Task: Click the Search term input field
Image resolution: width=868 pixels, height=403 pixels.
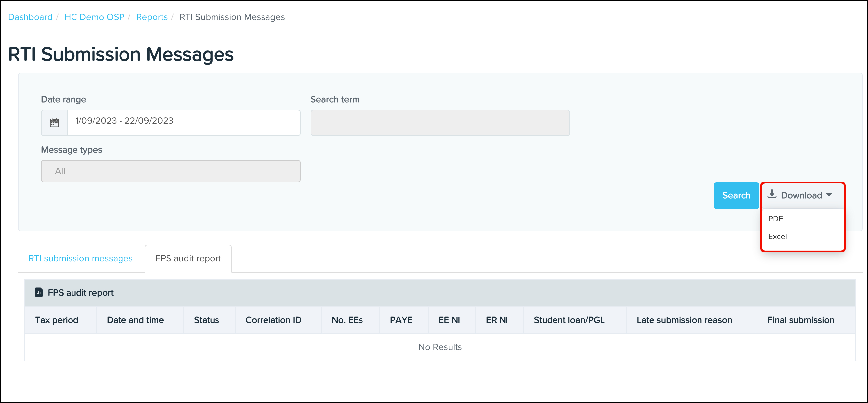Action: click(x=439, y=122)
